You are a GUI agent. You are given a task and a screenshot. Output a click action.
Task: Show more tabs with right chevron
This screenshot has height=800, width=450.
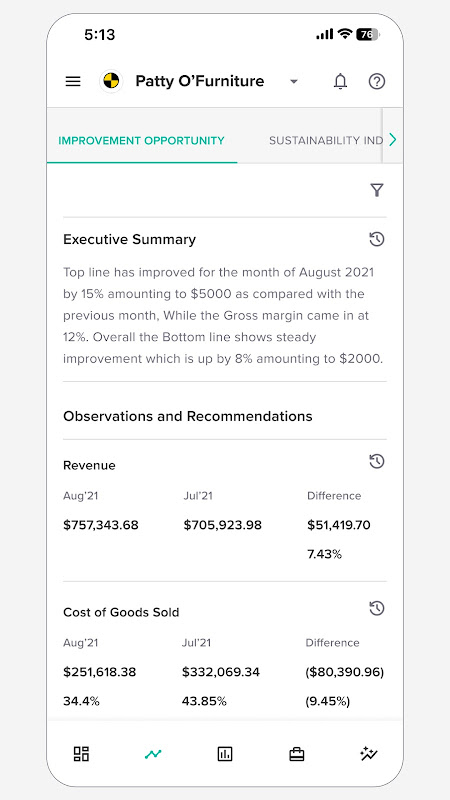(x=392, y=139)
